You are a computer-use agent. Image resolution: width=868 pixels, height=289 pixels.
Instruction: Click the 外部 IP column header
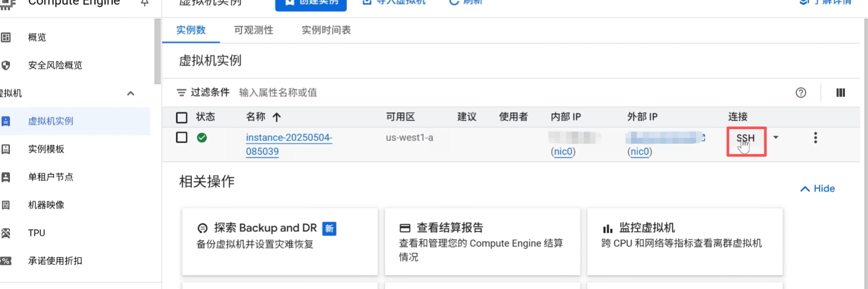point(642,117)
